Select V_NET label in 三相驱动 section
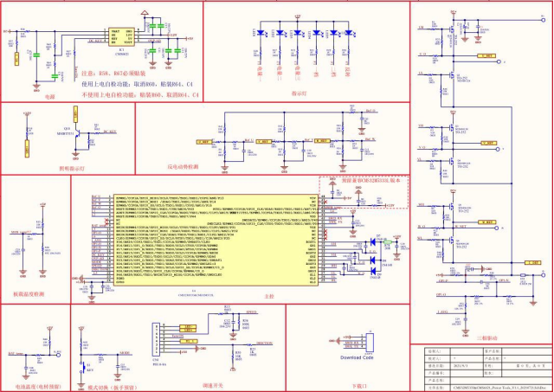The width and height of the screenshot is (554, 392). tap(489, 143)
